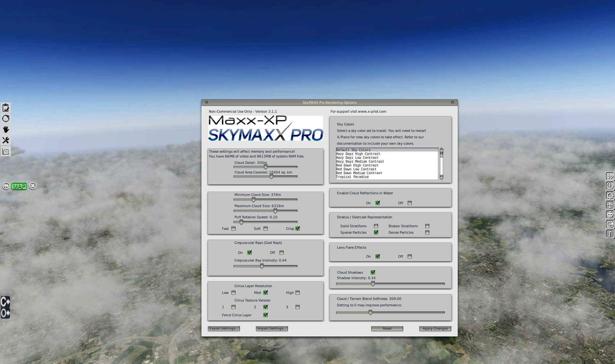Choose Red Dawn High Contrast sky colors
The image size is (615, 364).
[357, 166]
